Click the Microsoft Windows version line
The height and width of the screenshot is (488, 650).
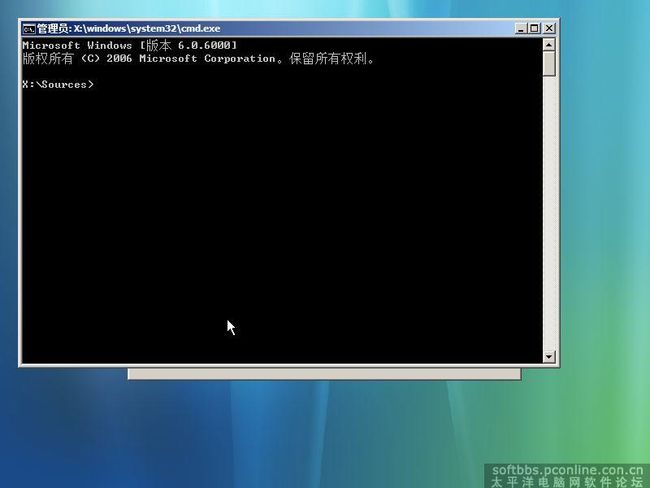coord(130,45)
